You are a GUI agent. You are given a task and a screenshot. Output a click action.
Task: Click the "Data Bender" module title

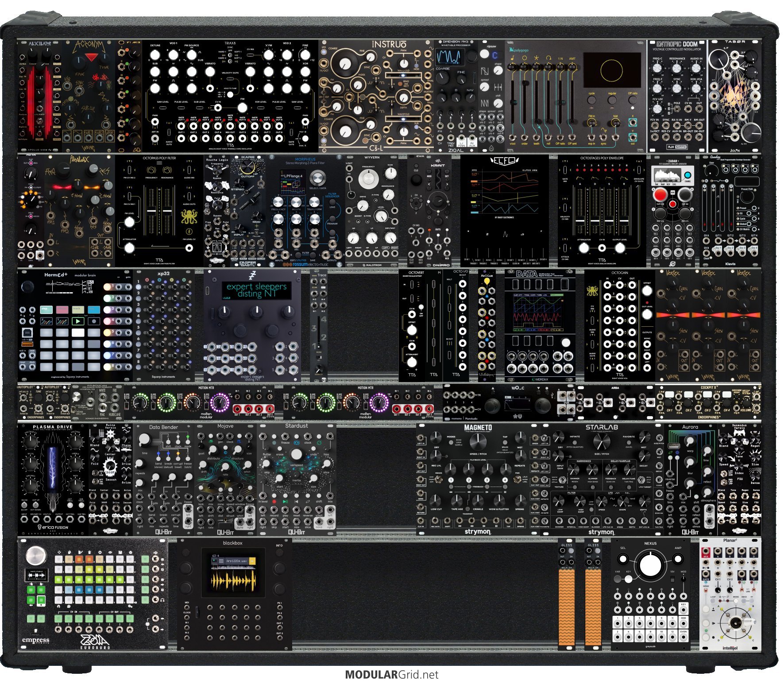pyautogui.click(x=163, y=427)
